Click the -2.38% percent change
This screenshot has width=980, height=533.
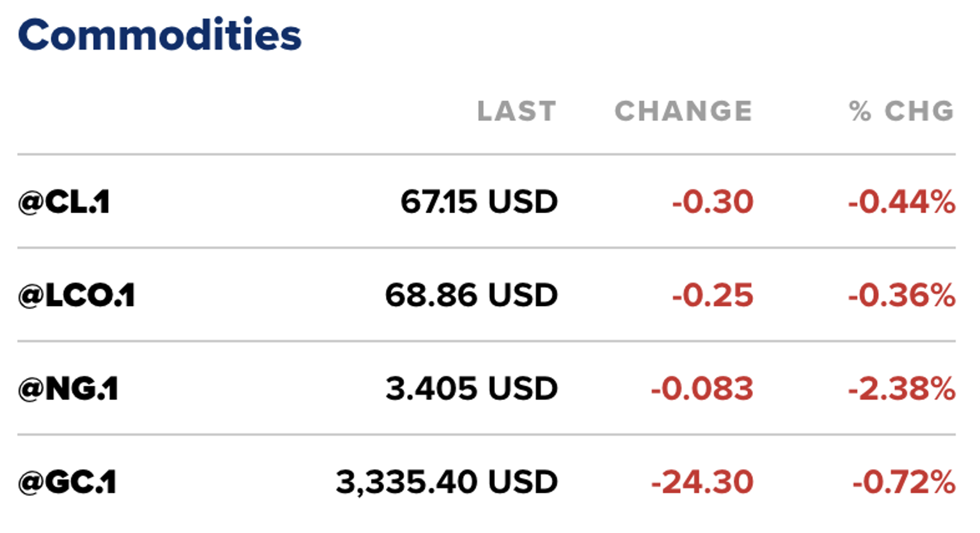pos(902,389)
